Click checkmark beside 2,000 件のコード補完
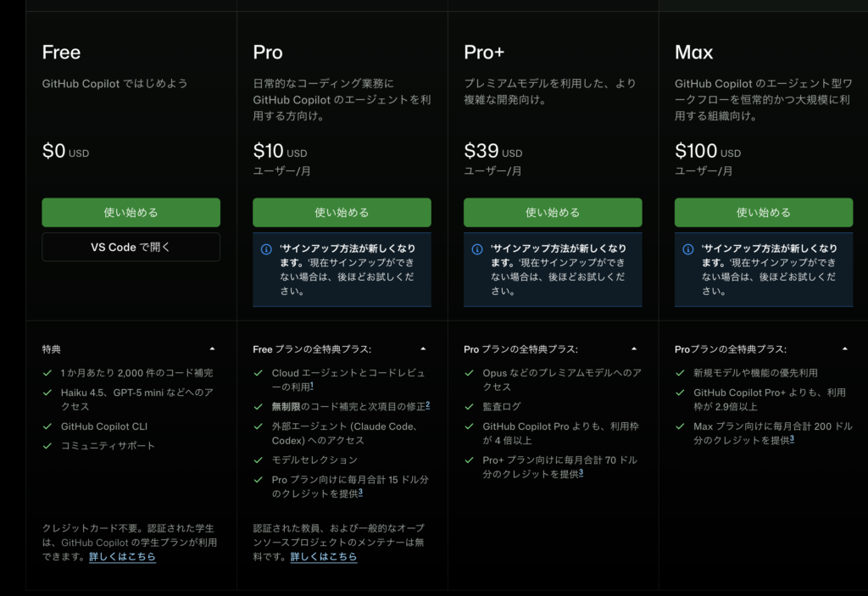The image size is (868, 596). tap(47, 373)
